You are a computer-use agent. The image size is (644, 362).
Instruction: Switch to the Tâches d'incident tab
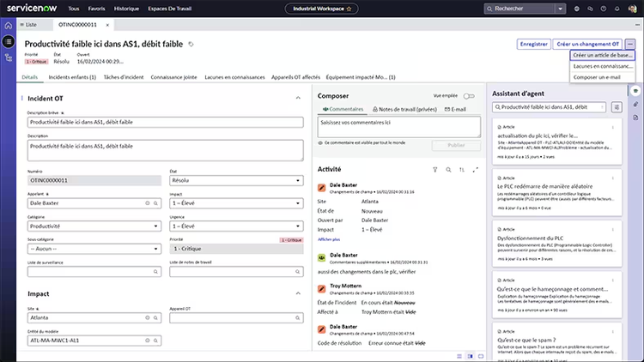click(124, 77)
